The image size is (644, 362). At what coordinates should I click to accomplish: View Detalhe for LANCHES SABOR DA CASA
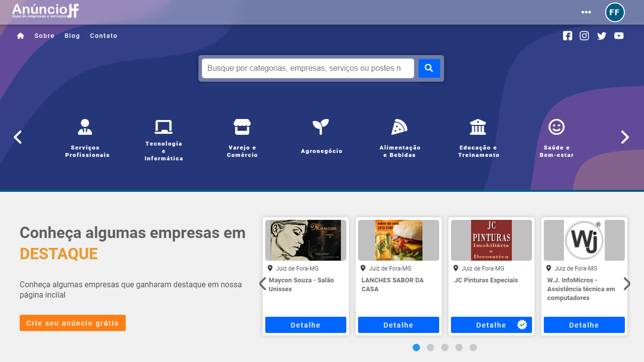coord(398,325)
